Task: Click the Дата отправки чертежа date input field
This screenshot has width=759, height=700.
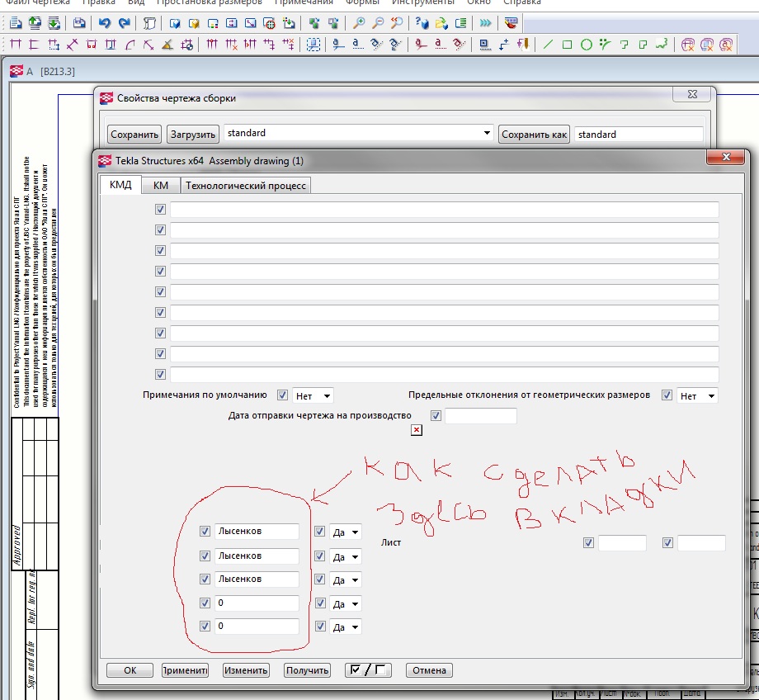Action: click(480, 416)
